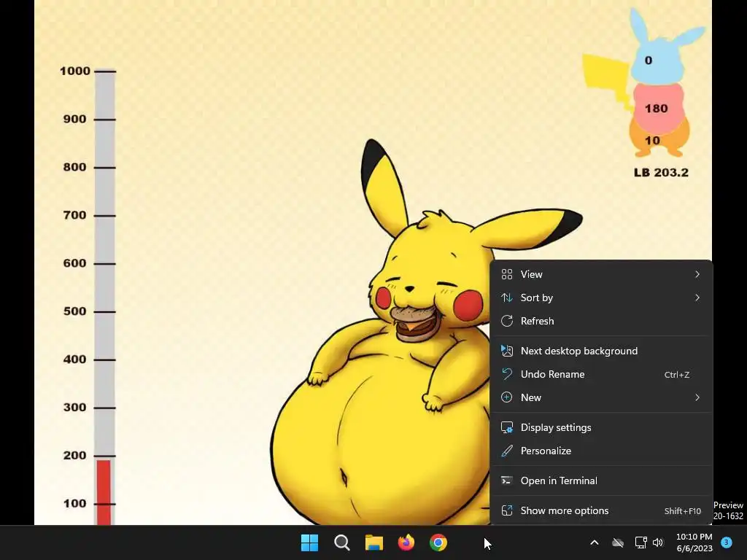The width and height of the screenshot is (747, 560).
Task: Open the volume speaker tray icon
Action: point(658,542)
